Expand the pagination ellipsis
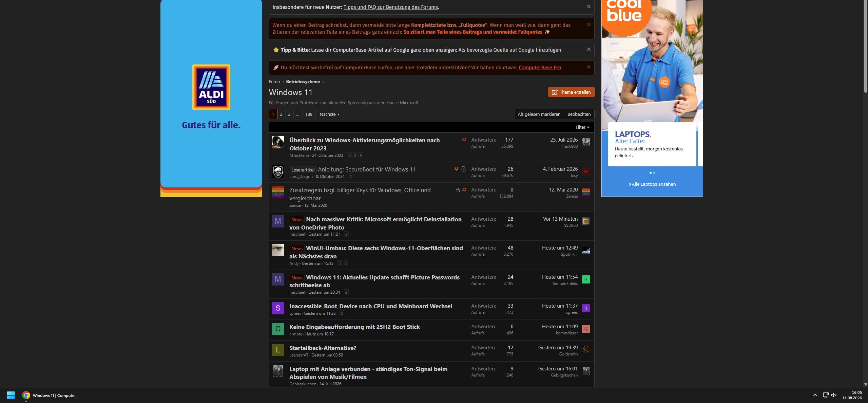868x403 pixels. click(x=297, y=114)
